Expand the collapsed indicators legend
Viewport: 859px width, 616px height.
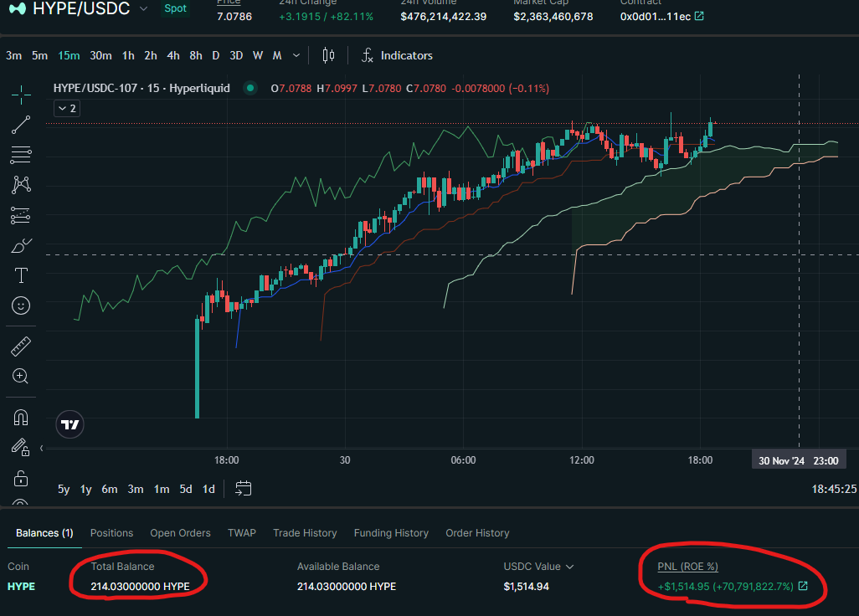[66, 108]
